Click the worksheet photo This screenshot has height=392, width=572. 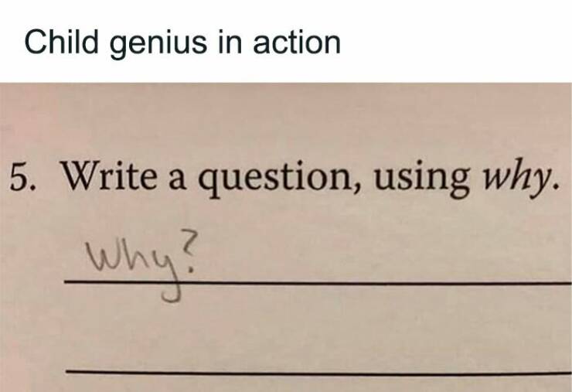pos(286,237)
